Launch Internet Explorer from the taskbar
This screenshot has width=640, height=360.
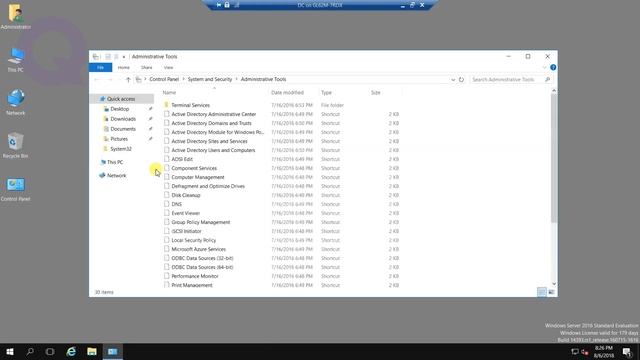coord(71,351)
